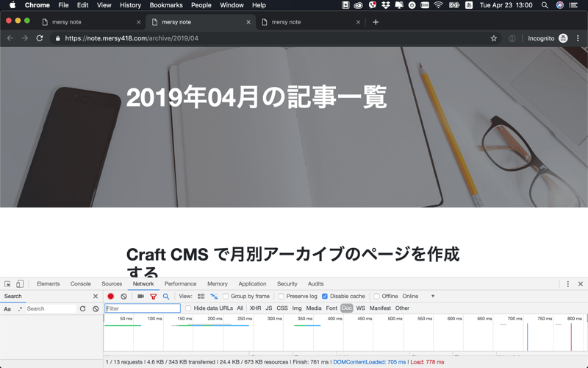Click the network search magnifier icon
588x368 pixels.
166,297
